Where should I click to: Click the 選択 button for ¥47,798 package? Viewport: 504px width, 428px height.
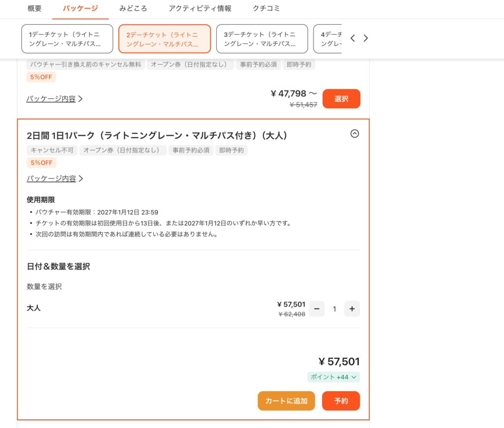click(x=341, y=99)
